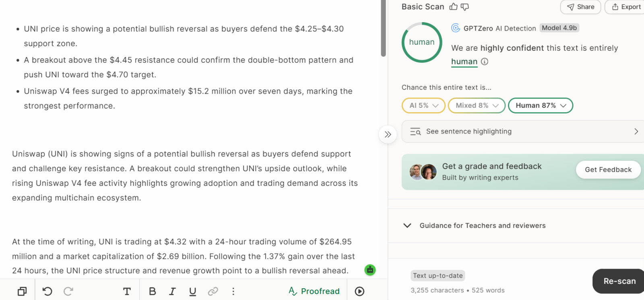Click the green robot icon in the editor
This screenshot has width=644, height=300.
click(x=370, y=270)
